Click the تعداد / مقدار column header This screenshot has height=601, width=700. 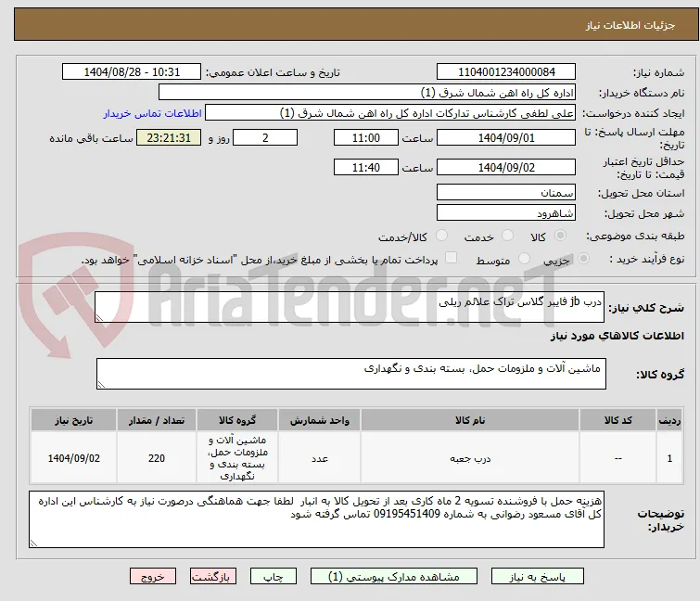tap(157, 420)
